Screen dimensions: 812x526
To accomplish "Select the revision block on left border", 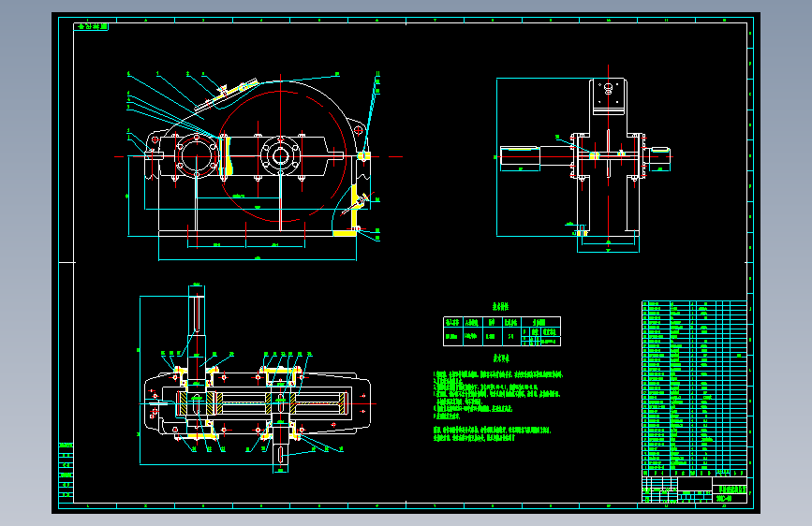I will coord(66,472).
